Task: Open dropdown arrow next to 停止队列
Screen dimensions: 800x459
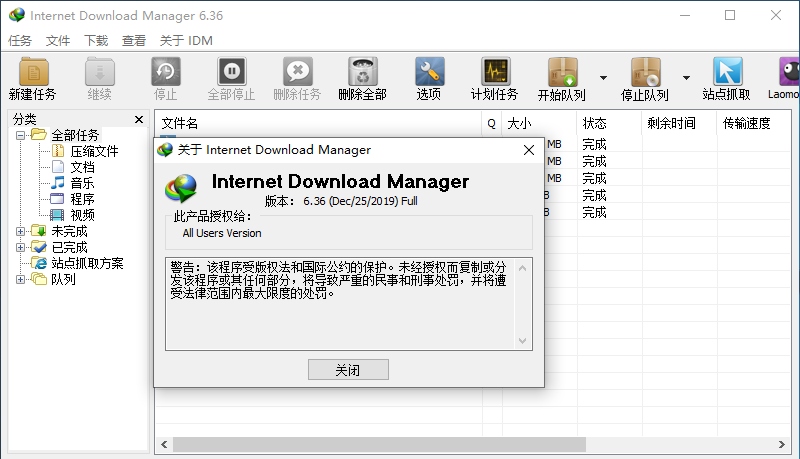Action: 686,78
